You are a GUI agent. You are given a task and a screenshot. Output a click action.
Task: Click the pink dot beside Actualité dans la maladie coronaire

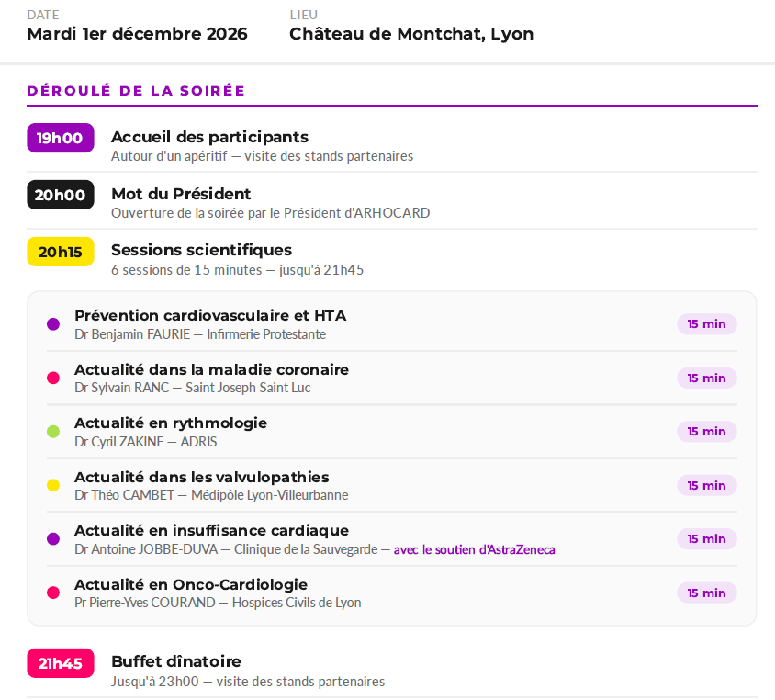pos(53,378)
